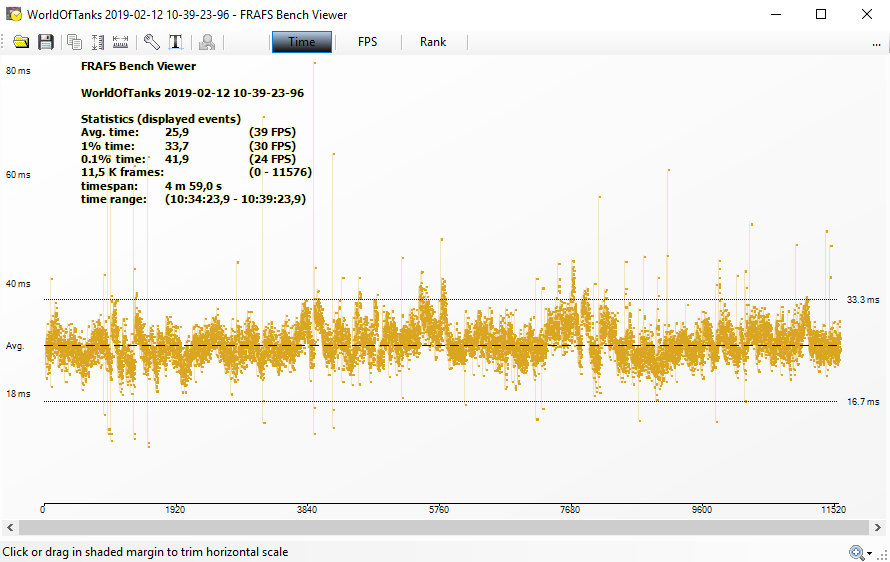This screenshot has width=890, height=562.
Task: Click the horizontal scrollbar track
Action: [445, 527]
